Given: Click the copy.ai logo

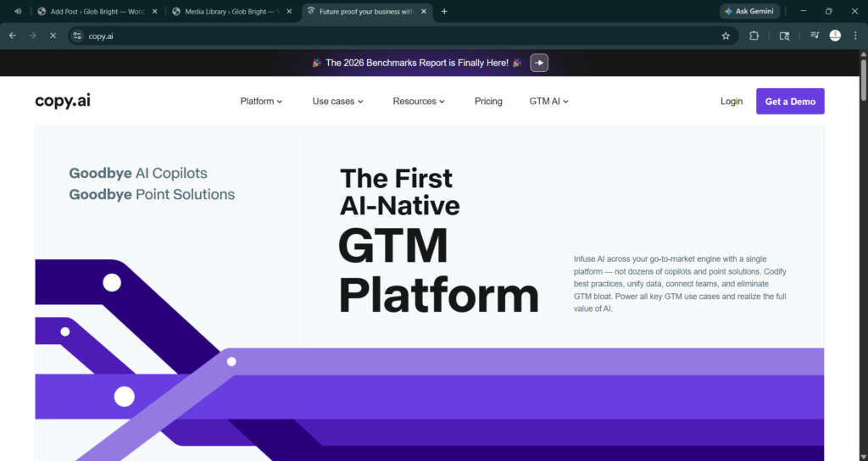Looking at the screenshot, I should [63, 101].
